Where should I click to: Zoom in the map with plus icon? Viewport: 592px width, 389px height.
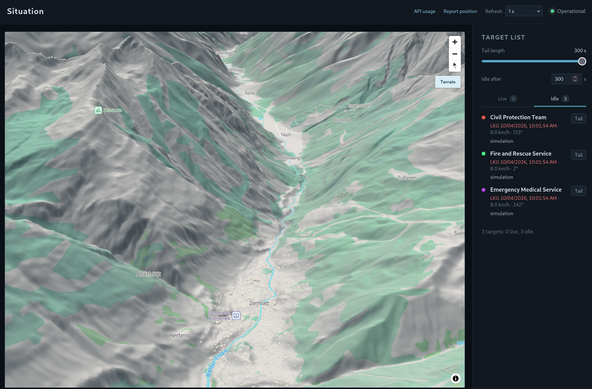click(x=455, y=42)
